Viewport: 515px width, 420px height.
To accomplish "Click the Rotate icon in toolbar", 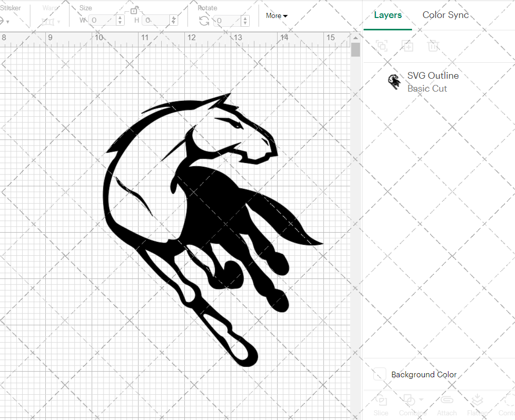I will pyautogui.click(x=204, y=21).
